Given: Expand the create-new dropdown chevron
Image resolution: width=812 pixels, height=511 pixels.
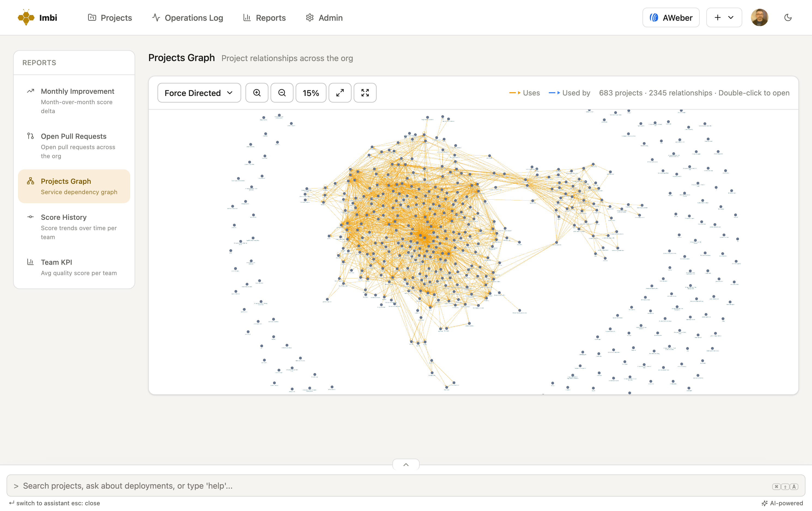Looking at the screenshot, I should [731, 17].
